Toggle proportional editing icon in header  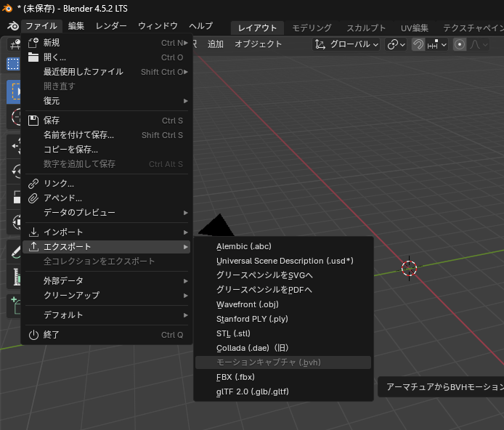(460, 44)
